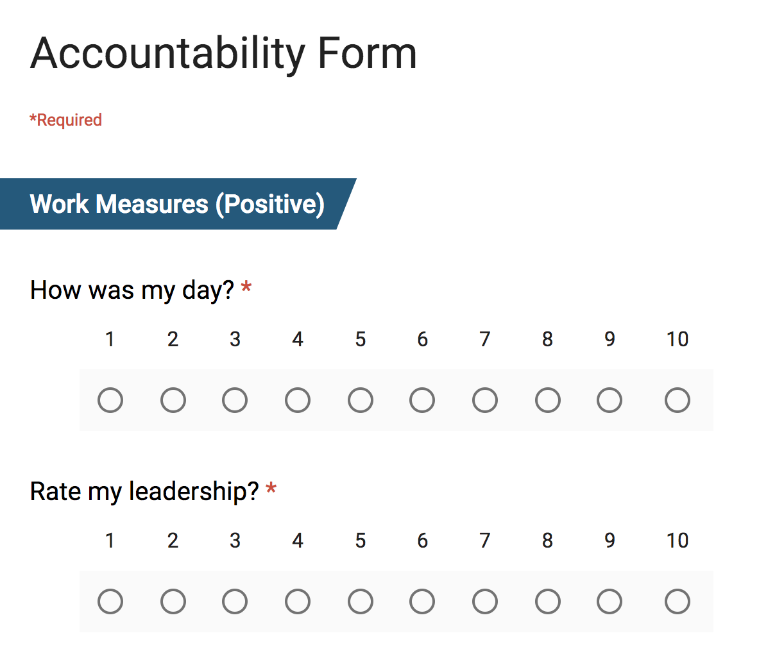
Task: Mark 8 on the leadership rating scale
Action: (548, 601)
